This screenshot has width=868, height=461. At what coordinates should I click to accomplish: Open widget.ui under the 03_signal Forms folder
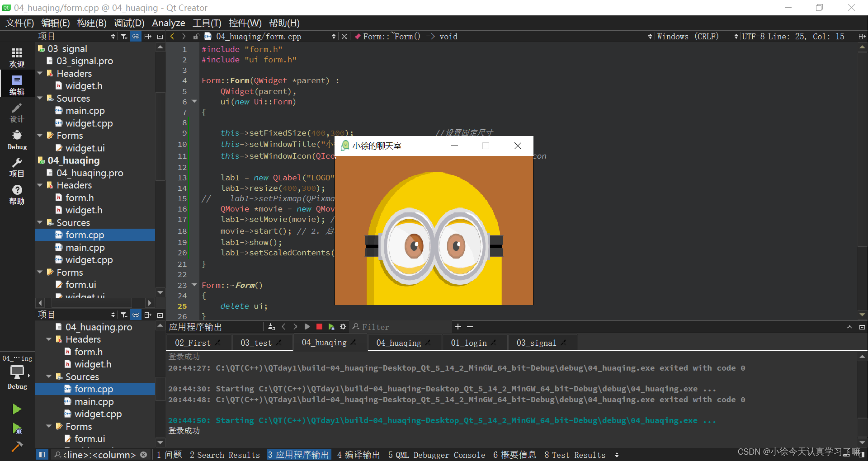pos(85,148)
